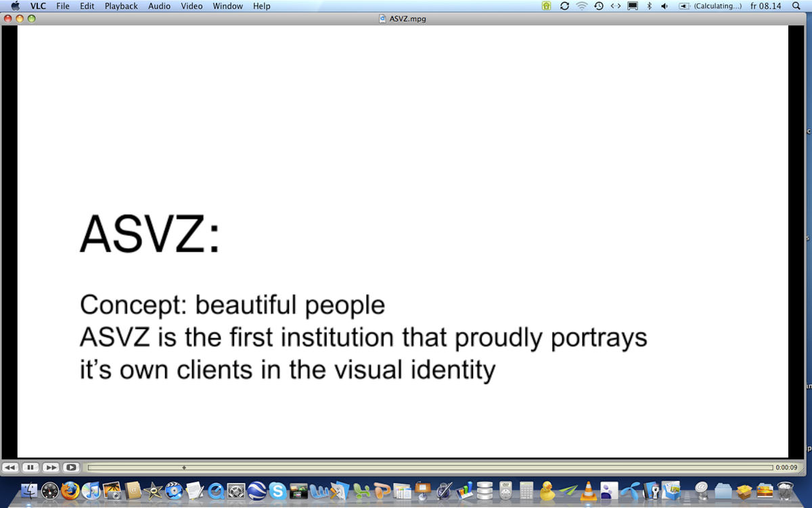Open the Apple menu
The width and height of the screenshot is (812, 508).
click(x=15, y=6)
